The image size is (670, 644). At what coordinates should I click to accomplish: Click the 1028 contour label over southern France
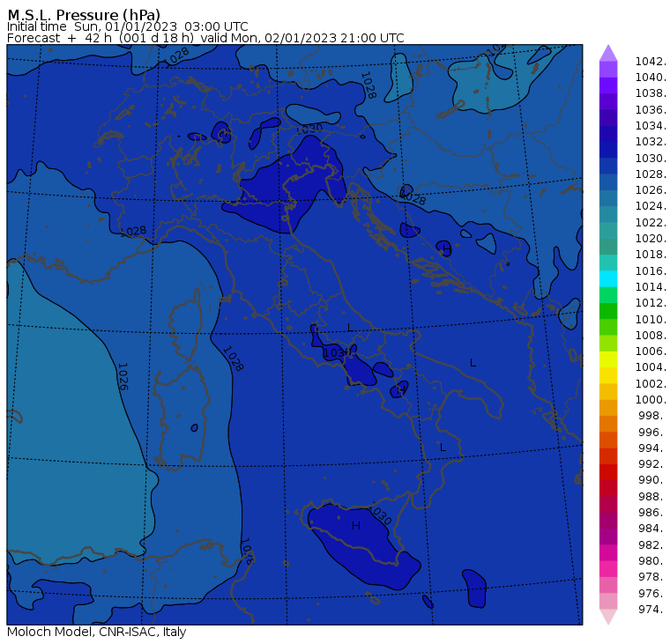click(x=134, y=232)
